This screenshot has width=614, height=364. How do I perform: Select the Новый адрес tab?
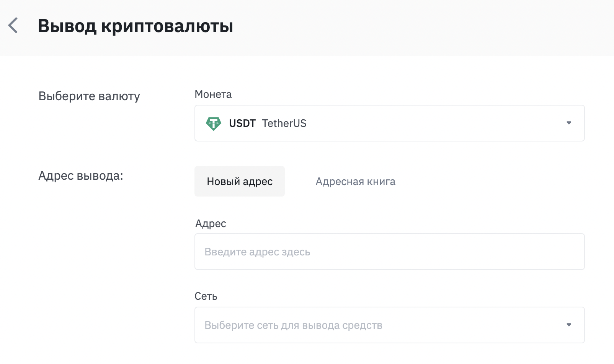click(x=240, y=181)
